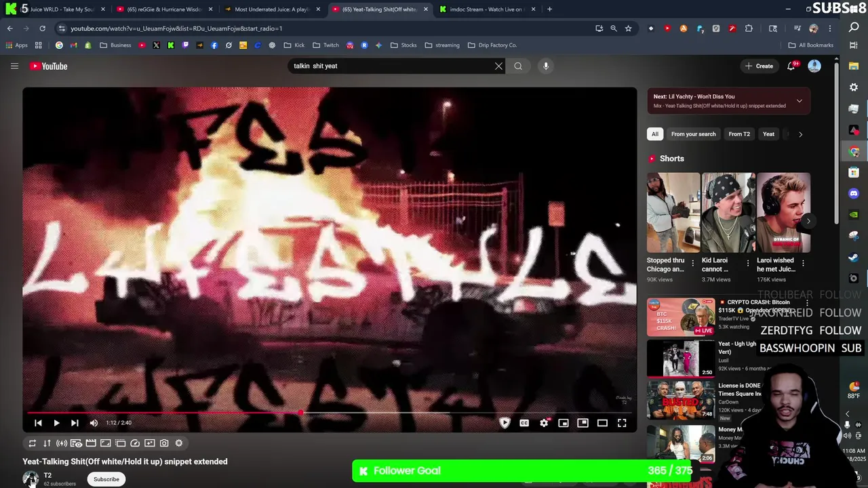Open the Yeat - Ugh Ugh video thumbnail
Screen dimensions: 868x488
tap(681, 359)
